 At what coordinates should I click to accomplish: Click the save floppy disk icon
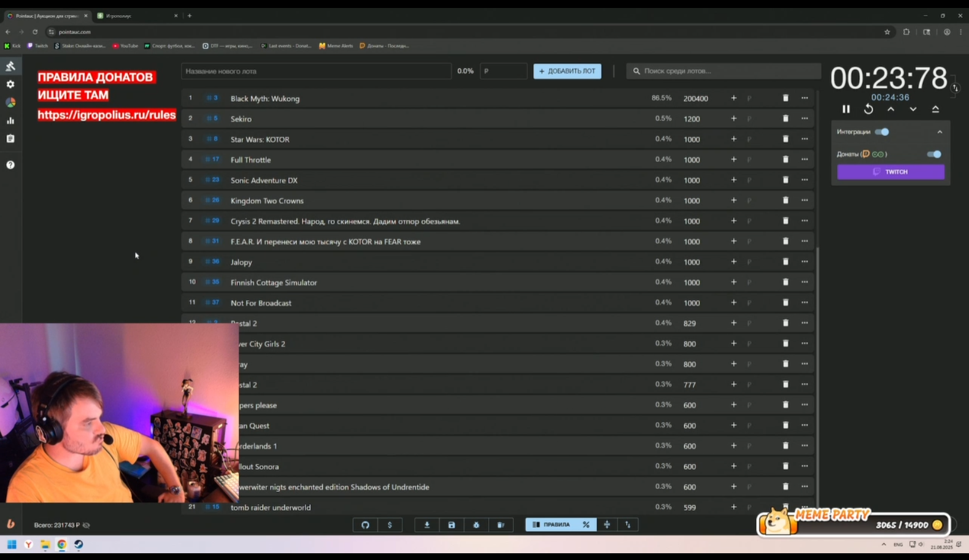(452, 525)
